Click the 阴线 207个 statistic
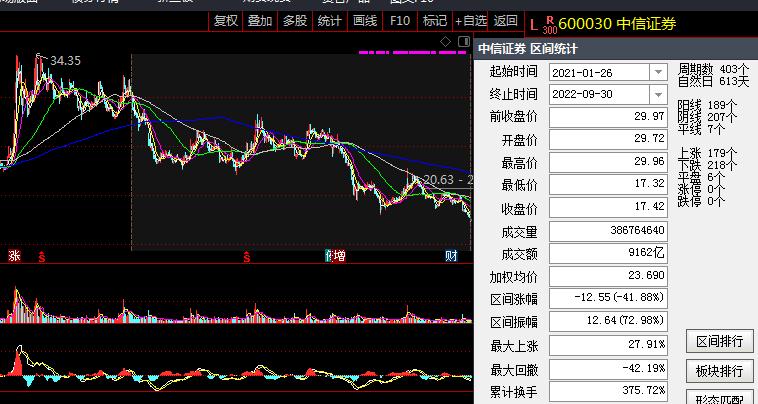Image resolution: width=758 pixels, height=404 pixels. [707, 117]
